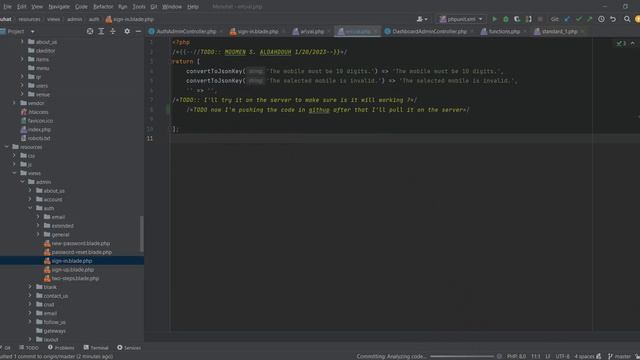
Task: Select sign-in.blade.php in project tree
Action: (72, 260)
